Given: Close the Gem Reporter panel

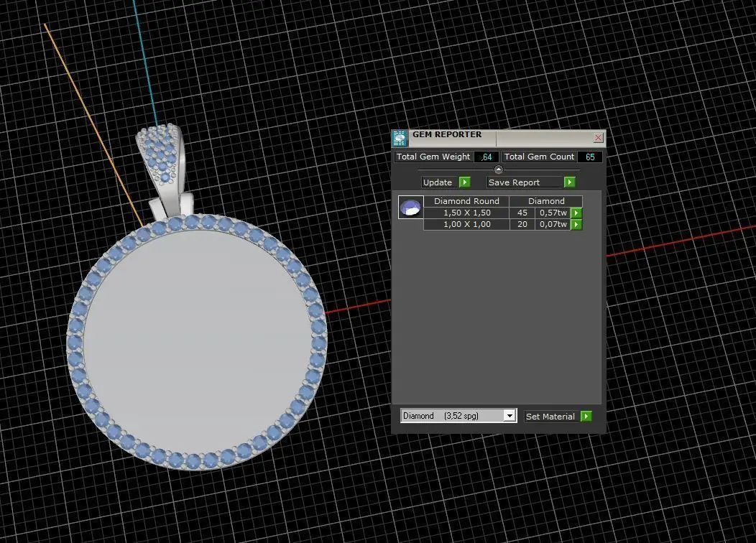Looking at the screenshot, I should (598, 137).
